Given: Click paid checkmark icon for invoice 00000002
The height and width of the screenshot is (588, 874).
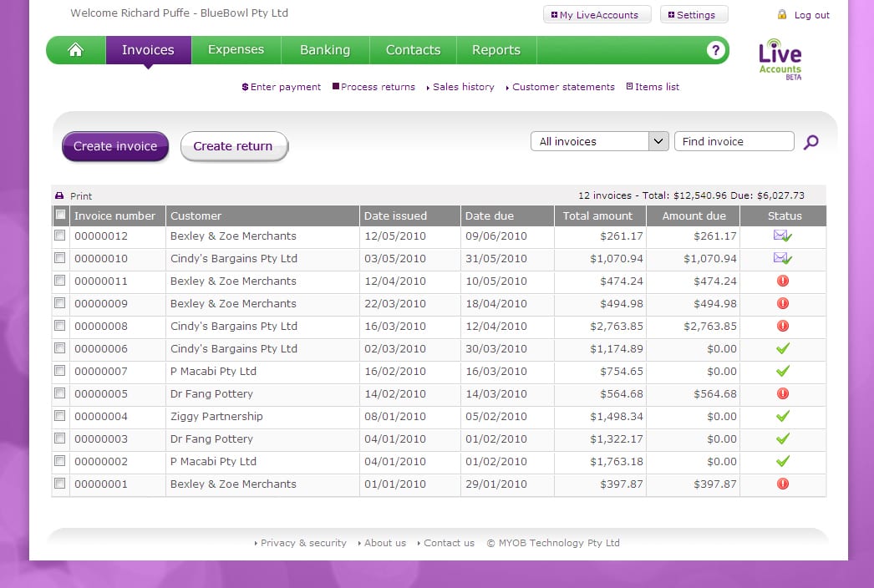Looking at the screenshot, I should point(783,461).
